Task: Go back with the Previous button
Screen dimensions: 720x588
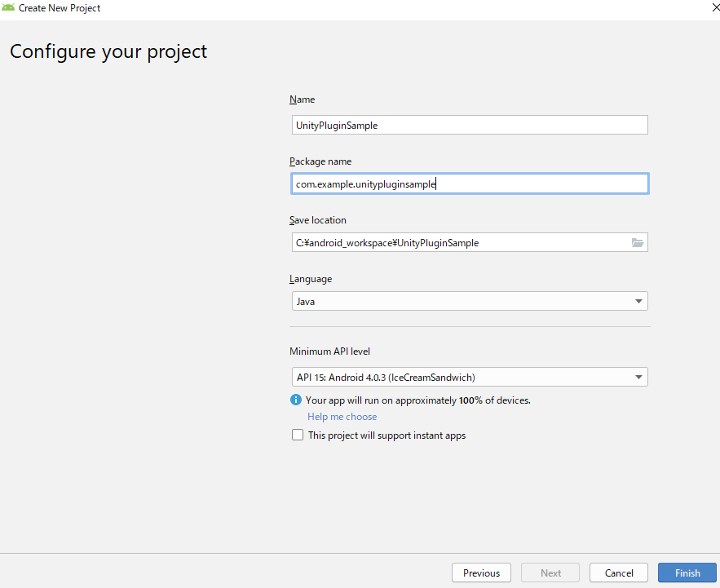Action: click(481, 573)
